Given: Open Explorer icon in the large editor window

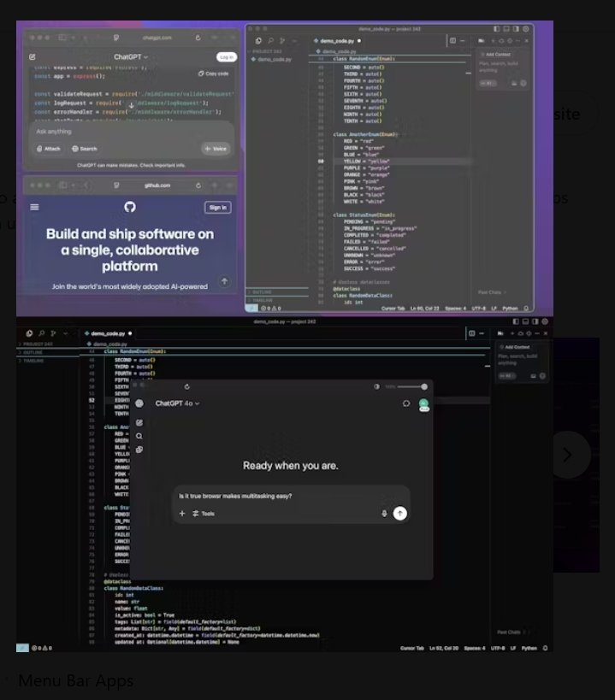Looking at the screenshot, I should coord(29,333).
